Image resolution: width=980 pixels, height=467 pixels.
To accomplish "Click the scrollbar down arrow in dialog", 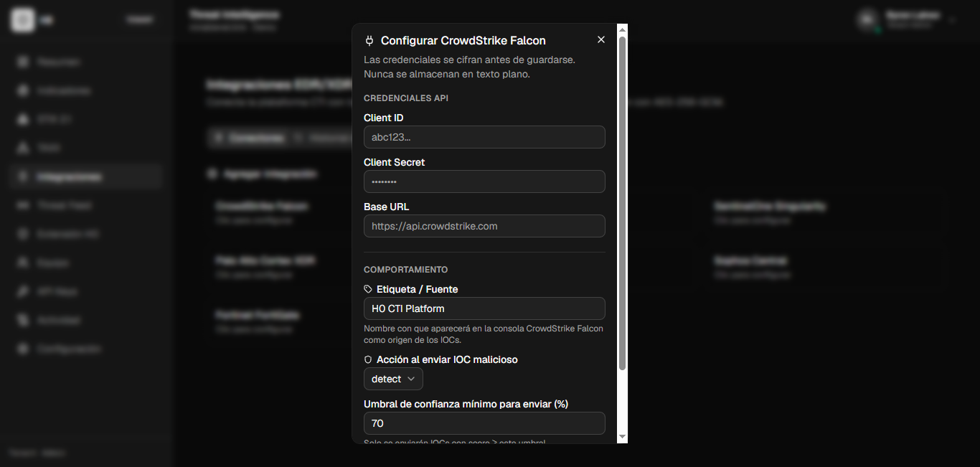I will click(622, 437).
